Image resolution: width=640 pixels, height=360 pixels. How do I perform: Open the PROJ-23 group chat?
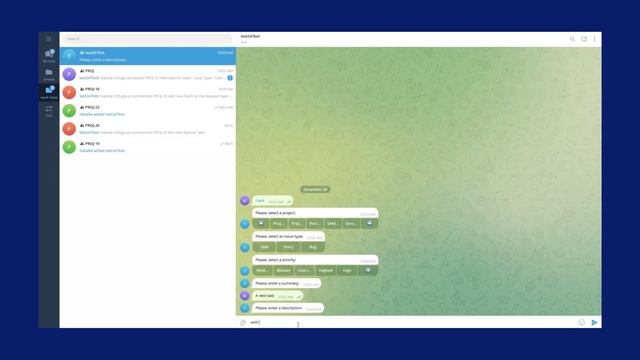[148, 111]
